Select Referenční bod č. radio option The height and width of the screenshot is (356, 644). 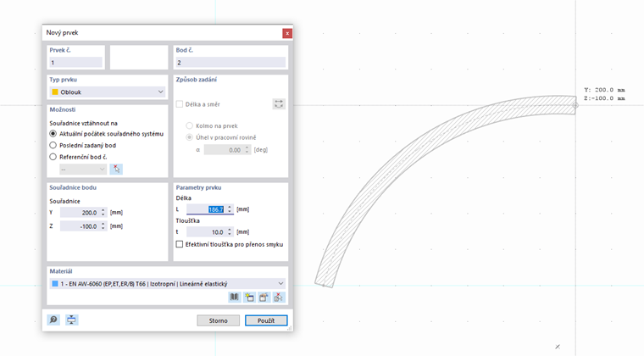(x=53, y=157)
